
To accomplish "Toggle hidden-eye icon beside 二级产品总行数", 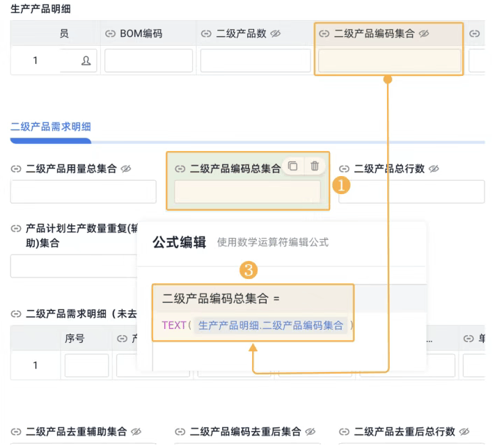I will 434,169.
